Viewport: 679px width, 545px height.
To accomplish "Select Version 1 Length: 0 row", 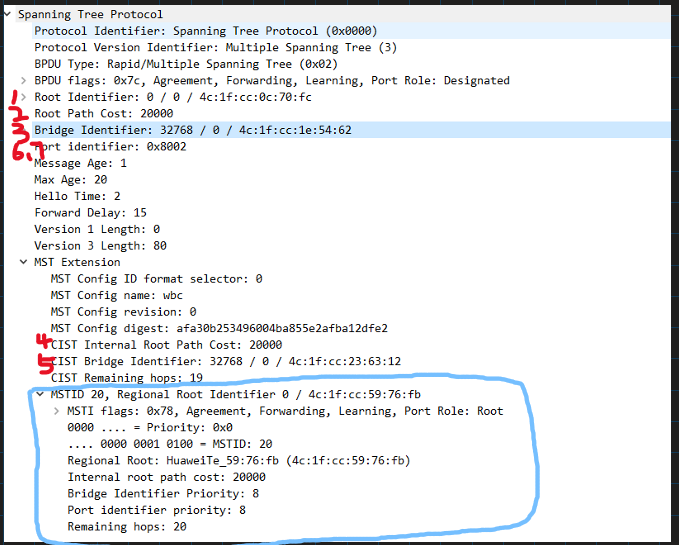I will [x=351, y=229].
